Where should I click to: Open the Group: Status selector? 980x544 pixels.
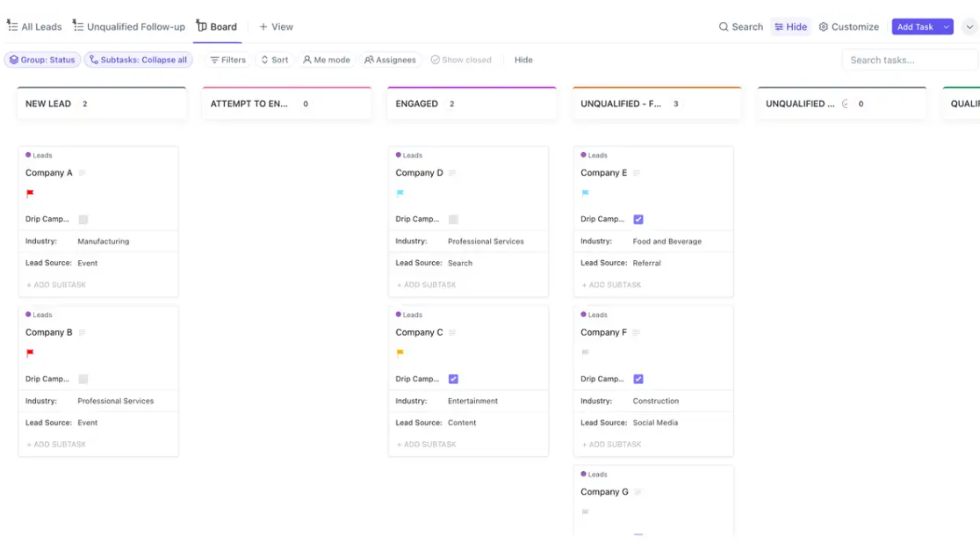tap(42, 60)
